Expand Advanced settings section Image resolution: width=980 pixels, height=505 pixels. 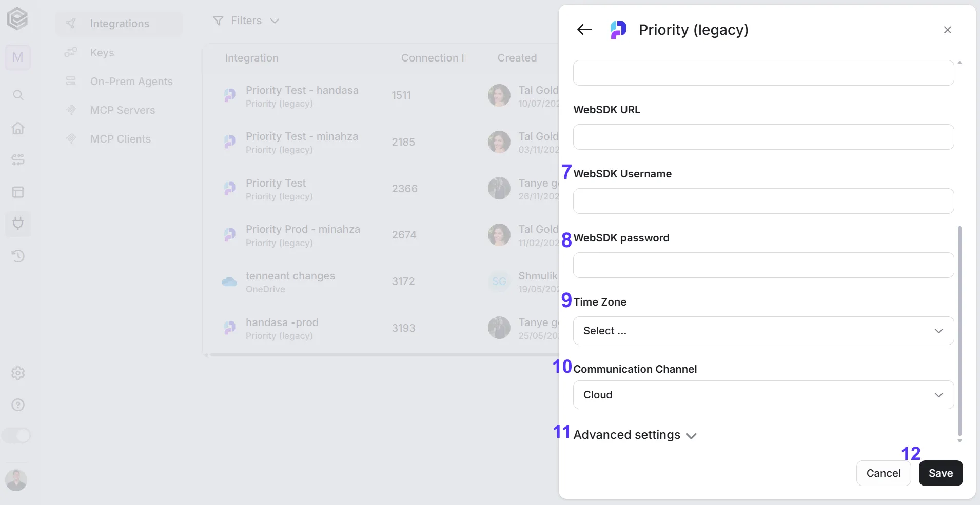pos(635,435)
